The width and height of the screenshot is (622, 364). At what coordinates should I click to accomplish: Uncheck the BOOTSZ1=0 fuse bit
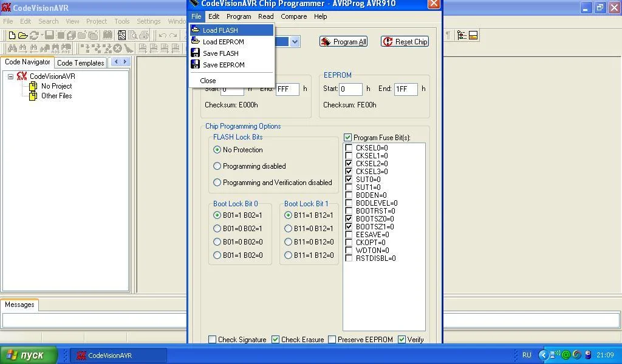point(349,226)
